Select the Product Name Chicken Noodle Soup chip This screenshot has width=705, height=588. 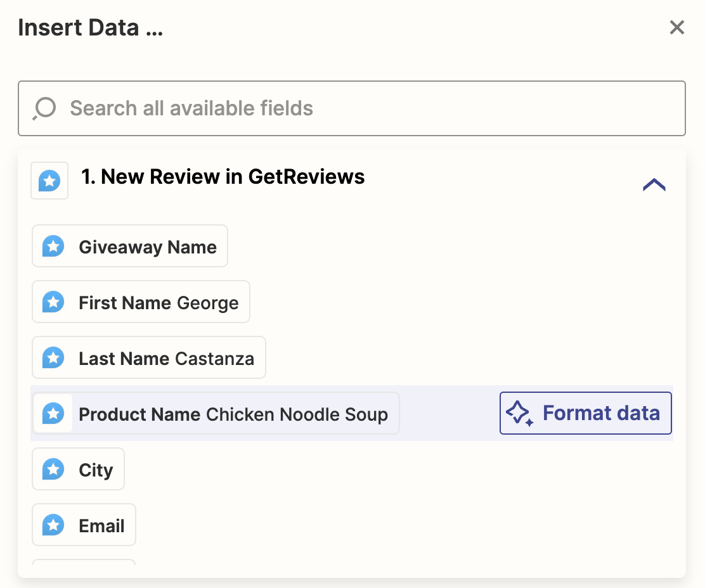click(216, 413)
